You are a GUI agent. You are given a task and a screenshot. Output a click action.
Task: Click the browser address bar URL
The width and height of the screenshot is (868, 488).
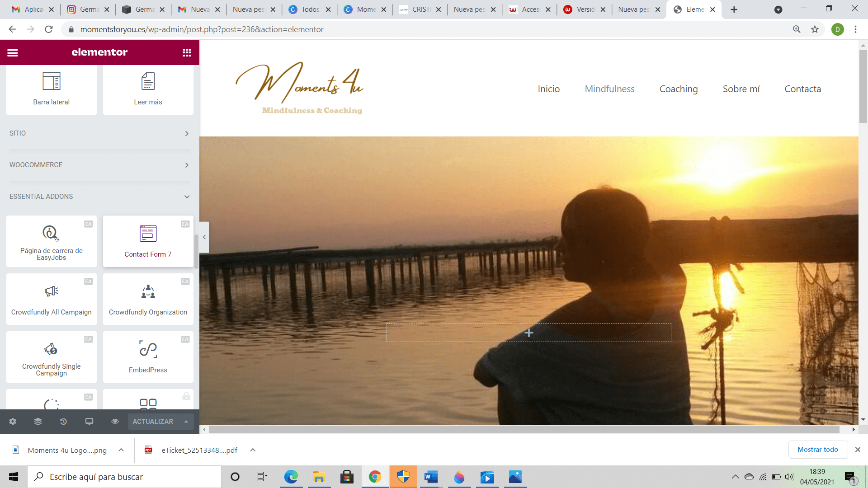pos(202,29)
